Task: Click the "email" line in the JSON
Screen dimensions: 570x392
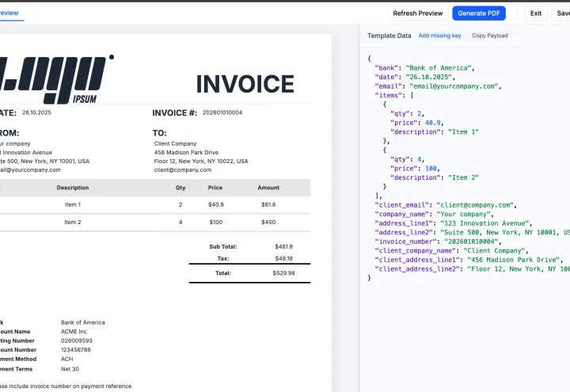Action: tap(438, 86)
